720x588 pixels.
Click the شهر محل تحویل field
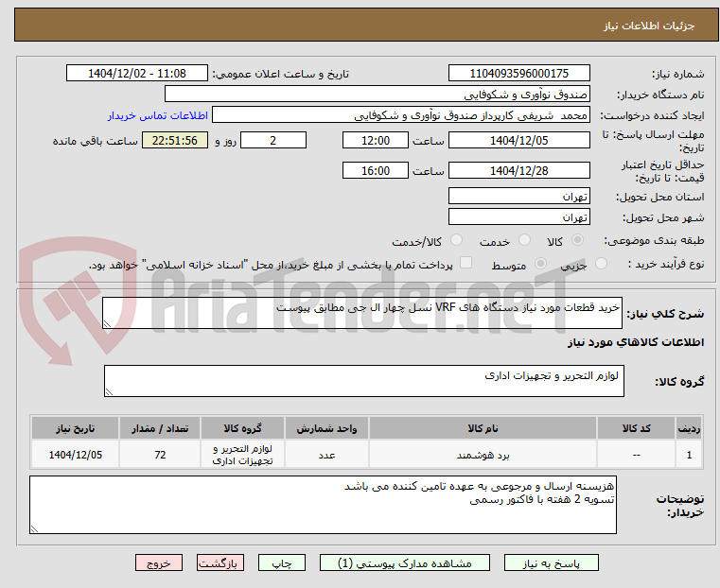[518, 216]
